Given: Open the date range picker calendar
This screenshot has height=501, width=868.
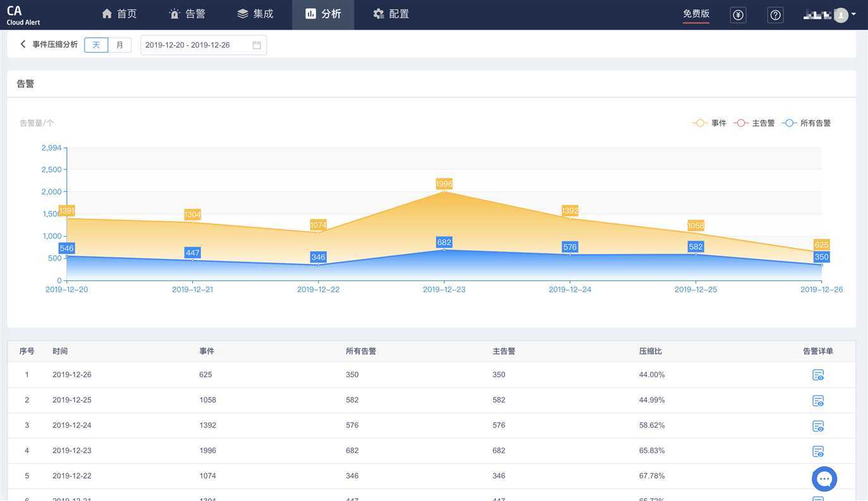Looking at the screenshot, I should pos(257,45).
